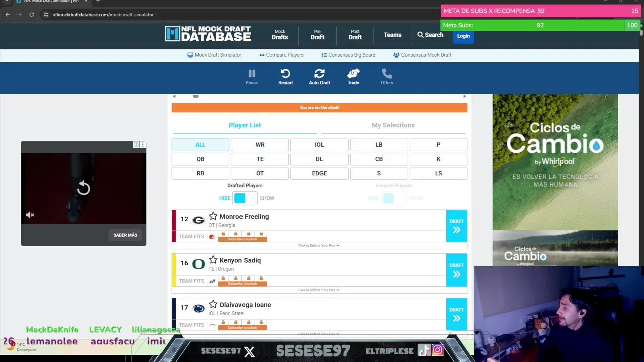Restart the mock draft

pos(285,77)
